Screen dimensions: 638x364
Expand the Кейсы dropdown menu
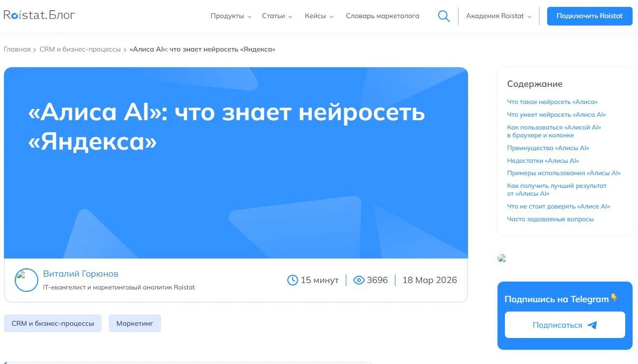pyautogui.click(x=319, y=16)
